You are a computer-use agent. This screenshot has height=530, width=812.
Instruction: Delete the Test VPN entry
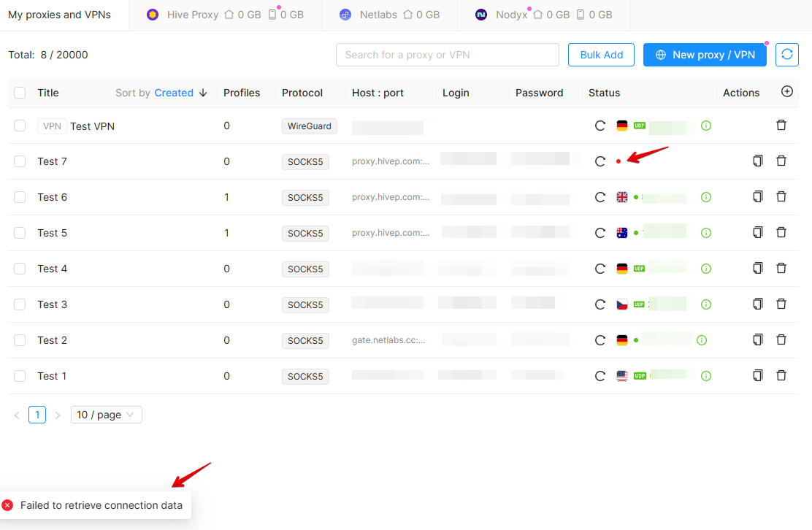[781, 125]
